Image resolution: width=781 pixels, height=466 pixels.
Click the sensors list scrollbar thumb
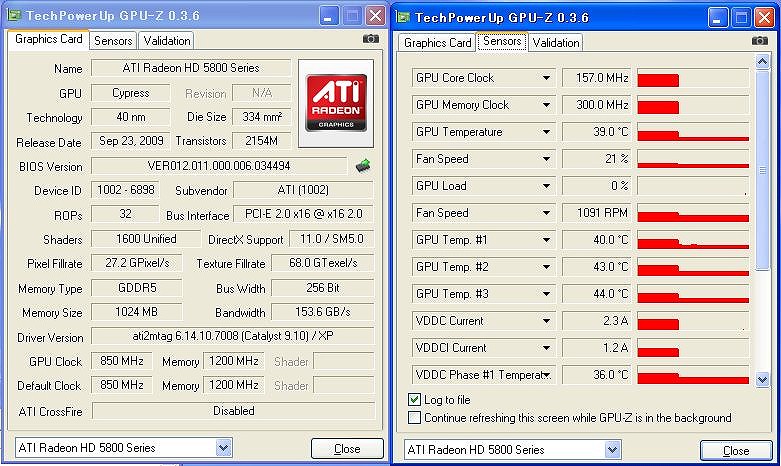[762, 170]
